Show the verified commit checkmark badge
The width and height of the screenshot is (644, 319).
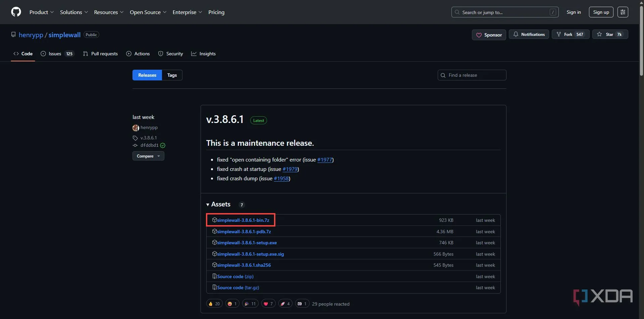[x=163, y=145]
